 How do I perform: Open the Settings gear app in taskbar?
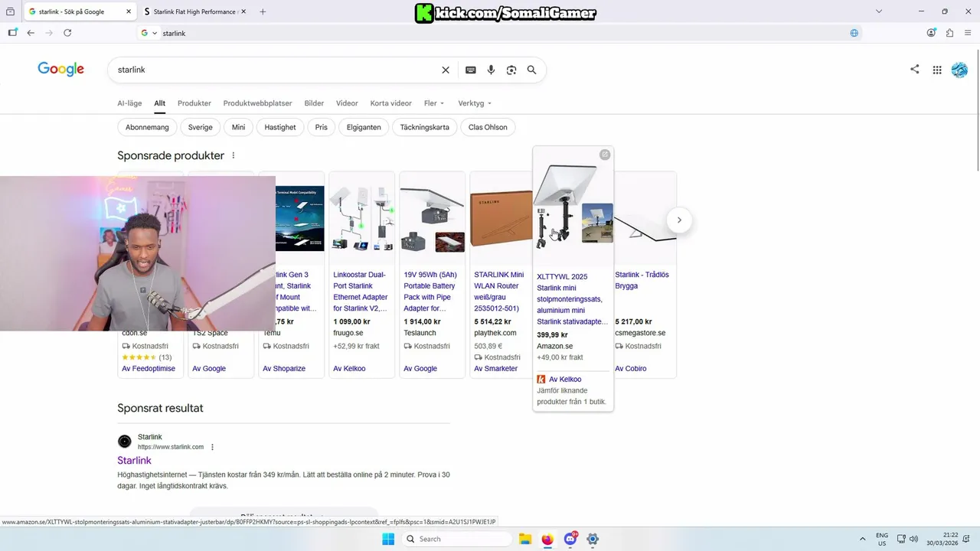(593, 539)
